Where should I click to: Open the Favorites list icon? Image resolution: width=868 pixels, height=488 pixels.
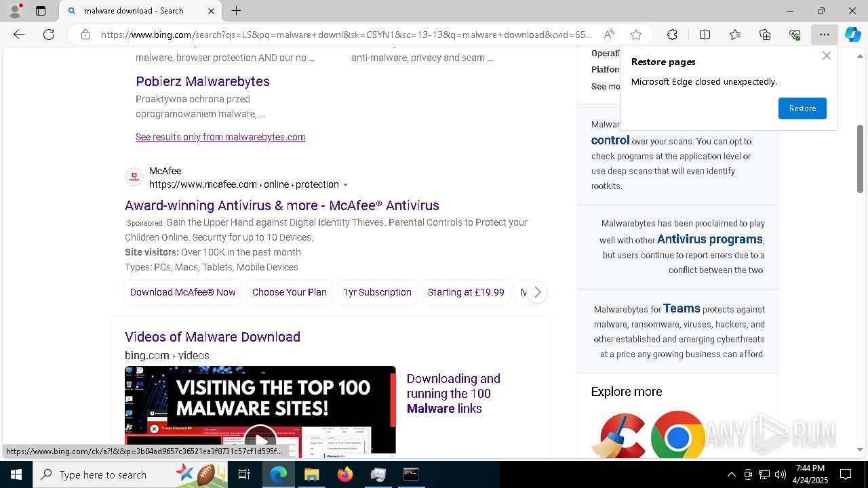(735, 35)
